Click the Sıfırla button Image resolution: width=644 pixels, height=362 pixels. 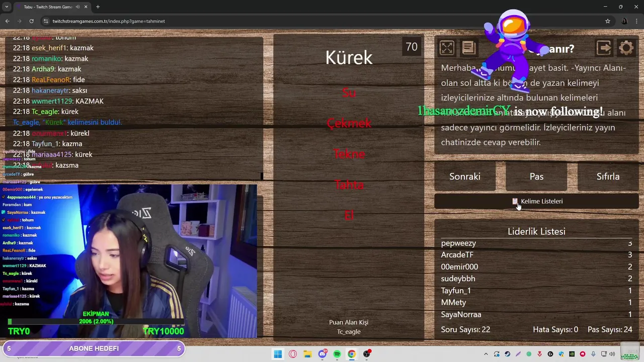point(608,176)
